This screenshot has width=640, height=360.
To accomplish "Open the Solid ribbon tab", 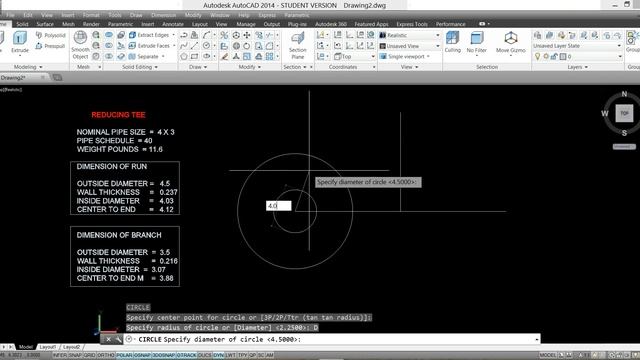I will 22,24.
